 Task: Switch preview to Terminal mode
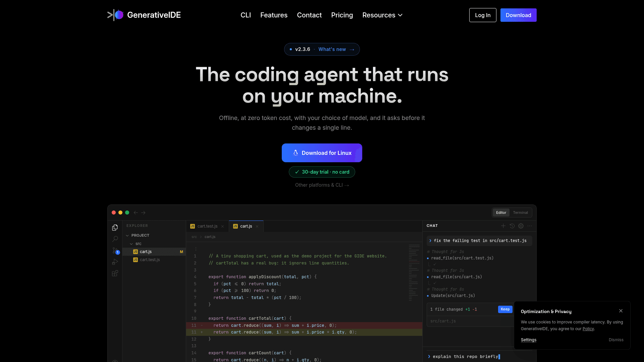(x=520, y=213)
